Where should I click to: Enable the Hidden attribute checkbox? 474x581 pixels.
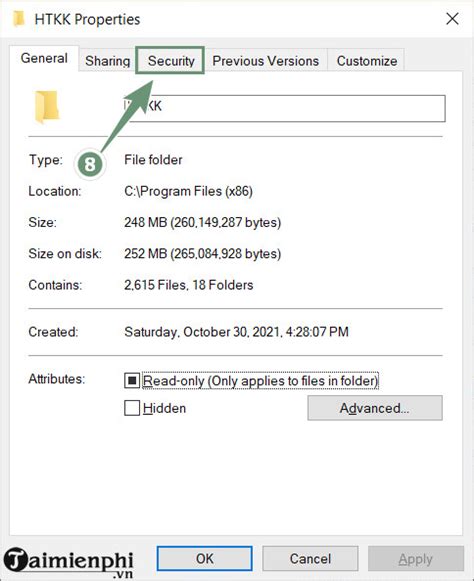tap(132, 408)
